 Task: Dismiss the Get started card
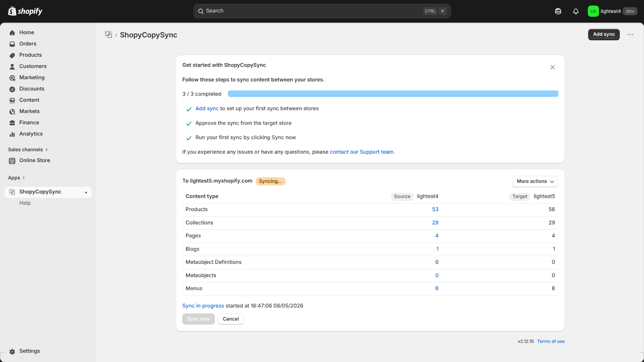point(553,67)
